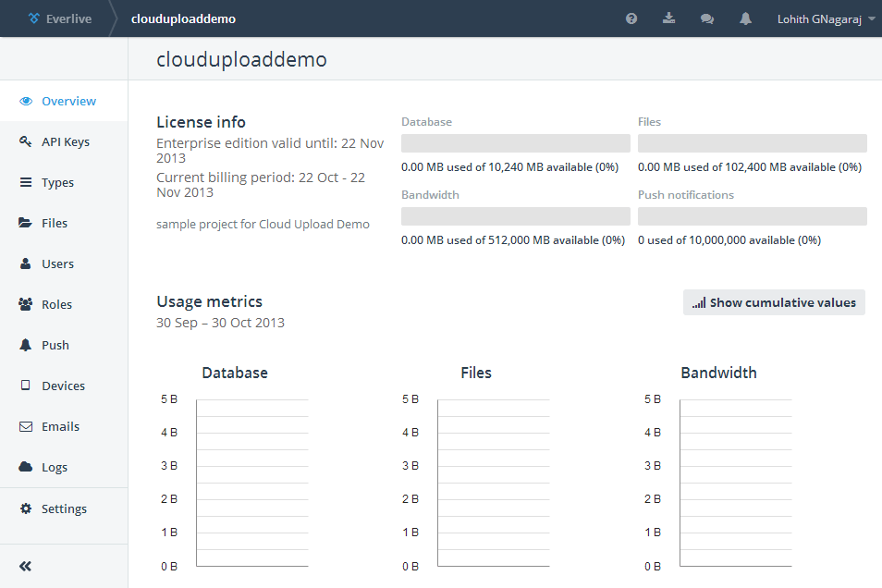Screen dimensions: 882x588
Task: Click the API Keys key icon
Action: point(26,141)
